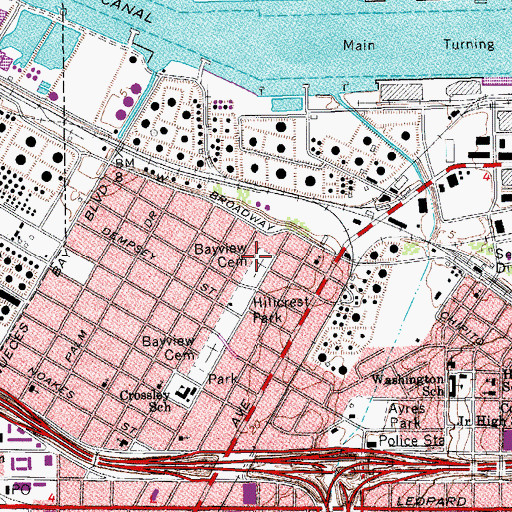Click the Police Sta building symbol
The height and width of the screenshot is (512, 512).
(x=372, y=444)
